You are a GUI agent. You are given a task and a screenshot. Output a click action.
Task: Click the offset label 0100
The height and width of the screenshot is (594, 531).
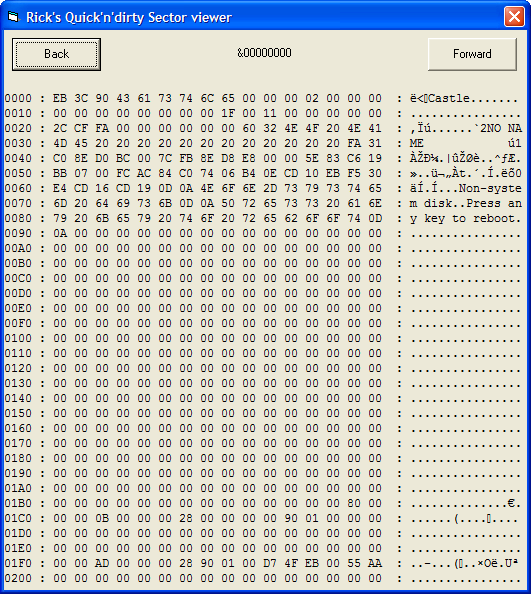[18, 338]
